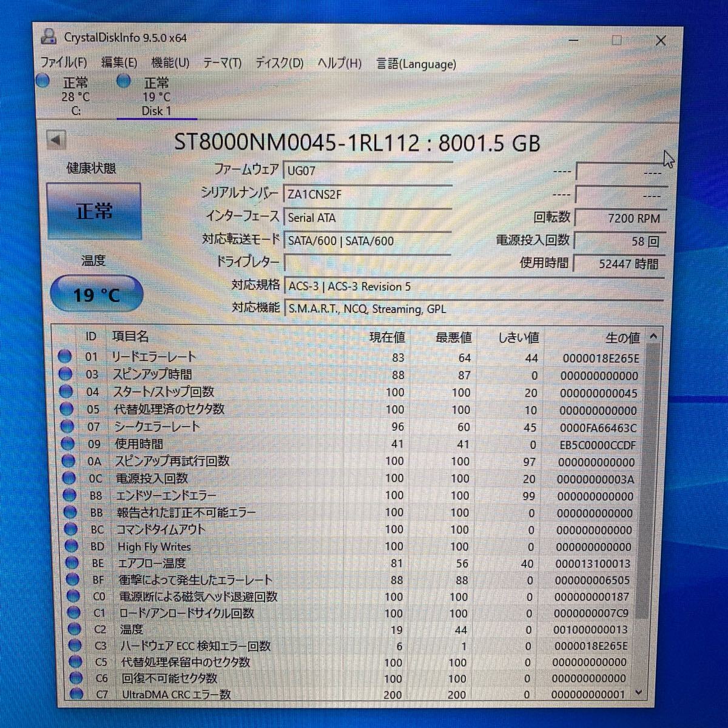The height and width of the screenshot is (728, 728).
Task: Click the interface field Serial ATA
Action: coord(368,217)
